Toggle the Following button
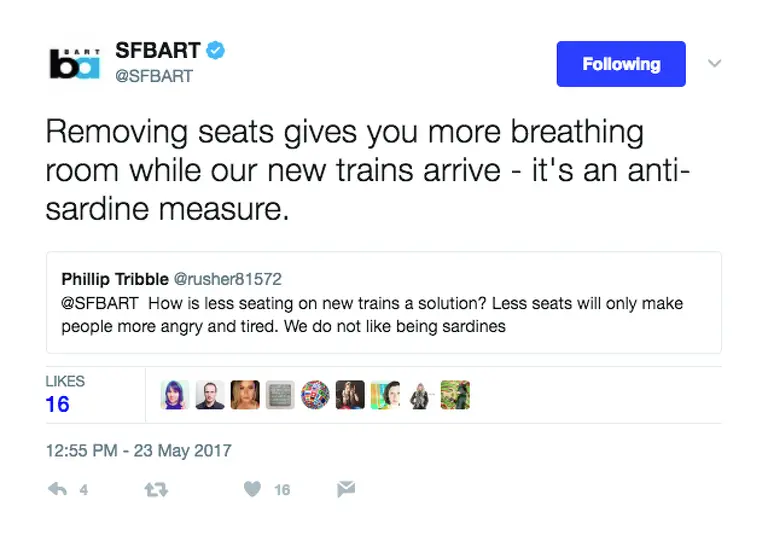Viewport: 768px width, 535px height. click(x=621, y=64)
